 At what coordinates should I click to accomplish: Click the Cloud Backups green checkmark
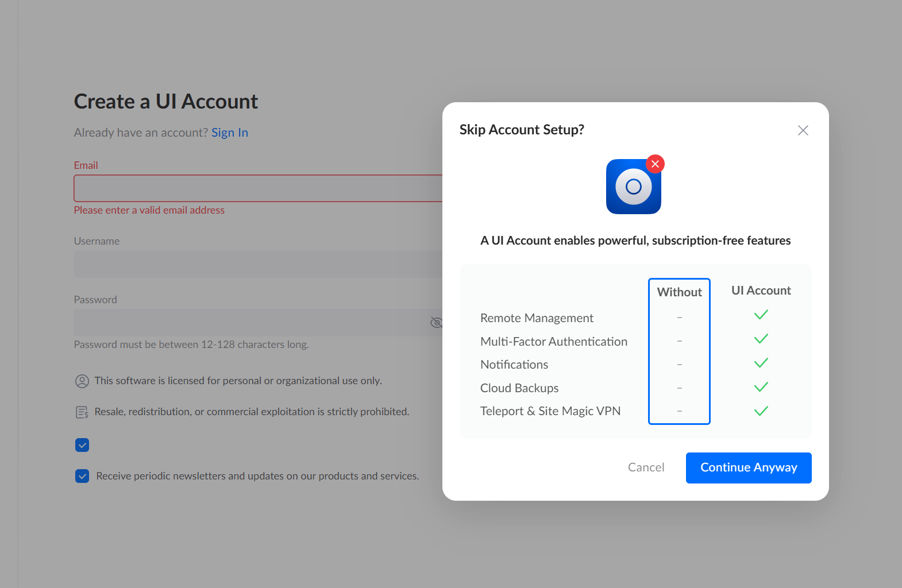pos(761,387)
